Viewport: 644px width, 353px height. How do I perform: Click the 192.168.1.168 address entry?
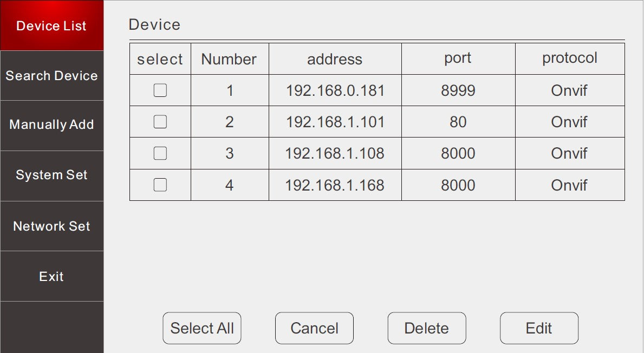(x=335, y=185)
